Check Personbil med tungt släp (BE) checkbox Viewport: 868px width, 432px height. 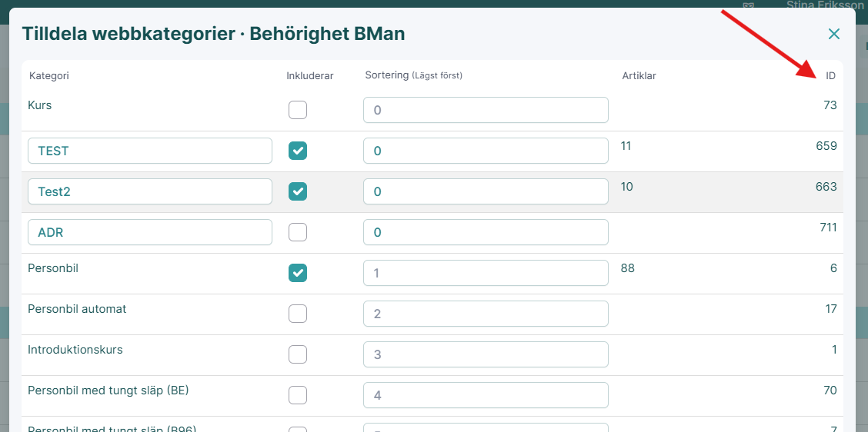coord(298,395)
